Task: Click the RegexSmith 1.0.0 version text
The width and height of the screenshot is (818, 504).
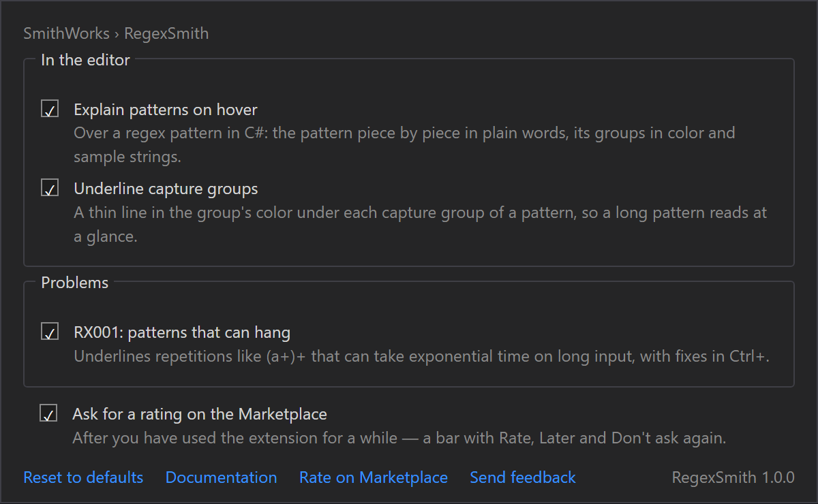Action: [733, 477]
